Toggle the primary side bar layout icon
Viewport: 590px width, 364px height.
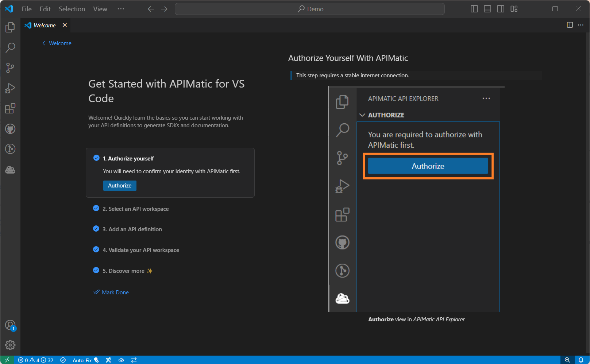[x=474, y=9]
